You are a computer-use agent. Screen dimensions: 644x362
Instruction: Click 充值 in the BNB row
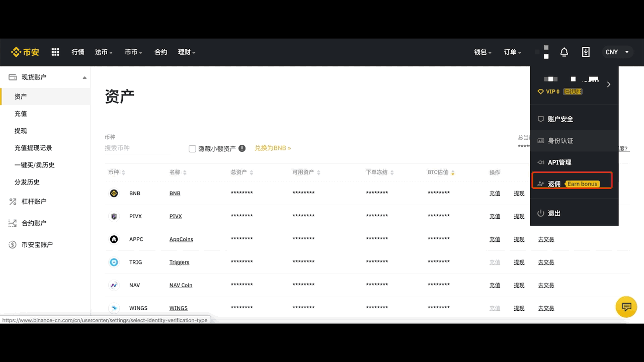coord(495,194)
